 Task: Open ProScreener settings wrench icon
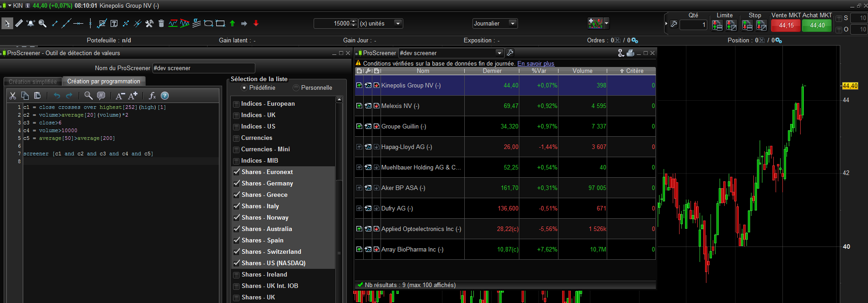coord(510,53)
